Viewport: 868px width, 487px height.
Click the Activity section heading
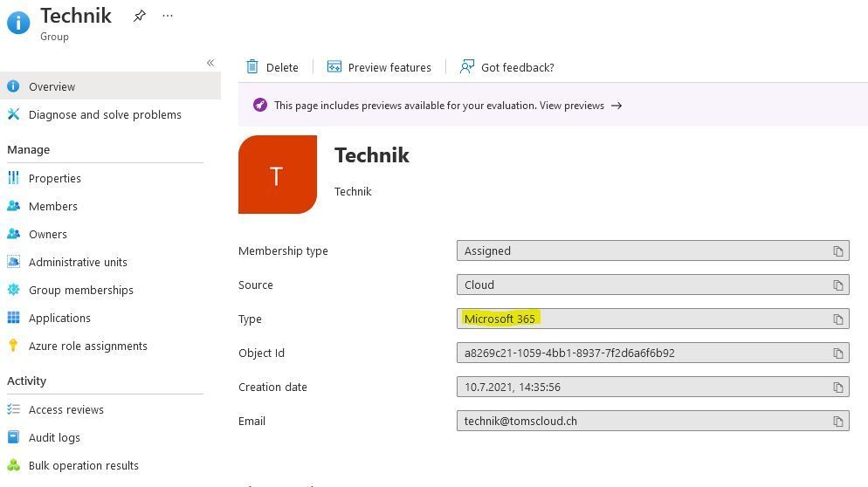[x=26, y=381]
